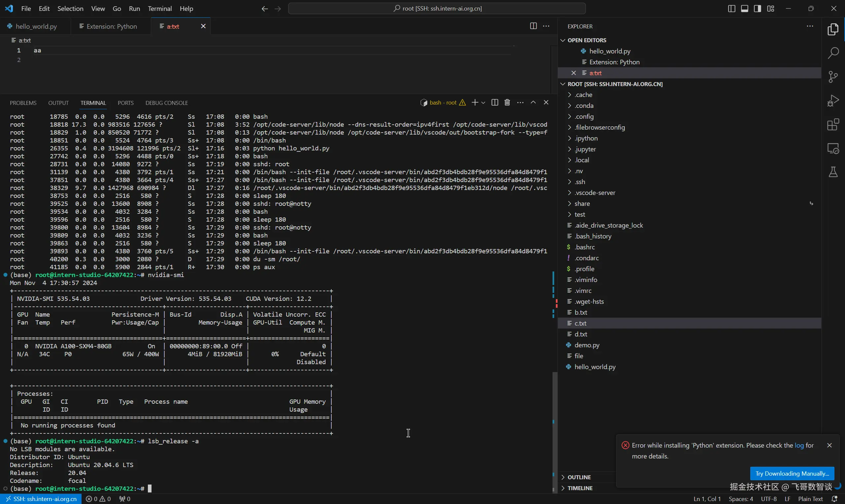
Task: Expand the OUTLINE section
Action: 579,477
